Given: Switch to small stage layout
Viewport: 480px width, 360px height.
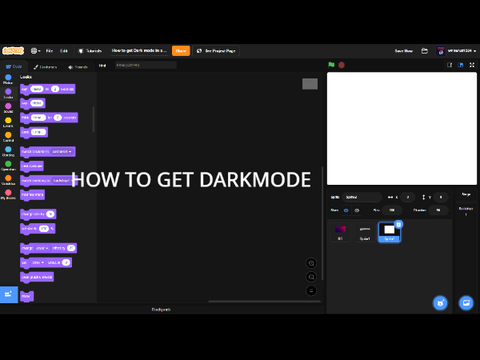Looking at the screenshot, I should pos(450,65).
